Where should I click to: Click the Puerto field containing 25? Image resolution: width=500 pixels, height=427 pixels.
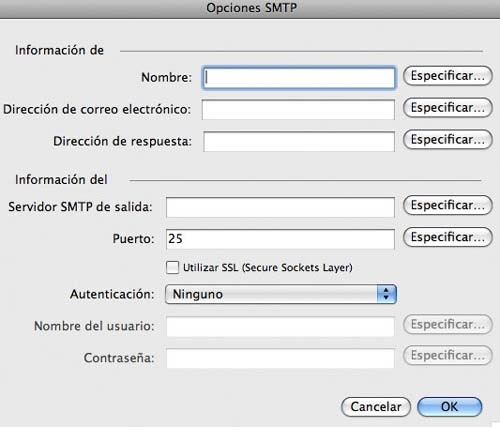click(280, 239)
